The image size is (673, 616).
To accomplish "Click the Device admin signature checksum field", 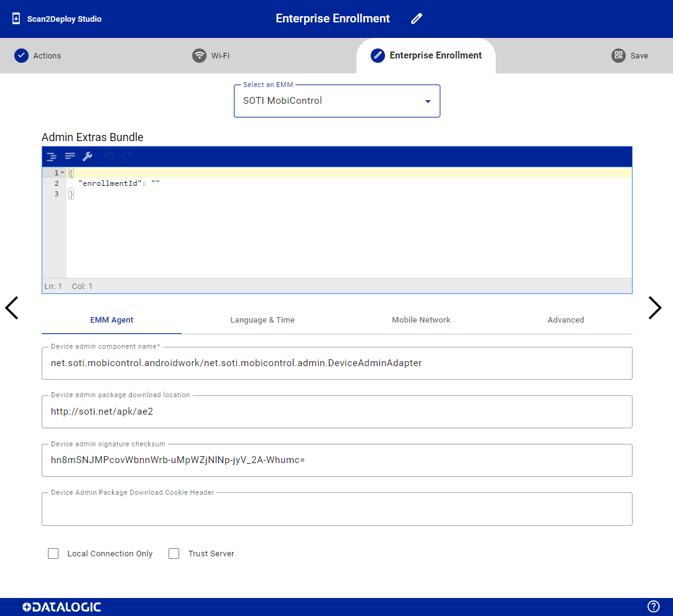I will [337, 460].
